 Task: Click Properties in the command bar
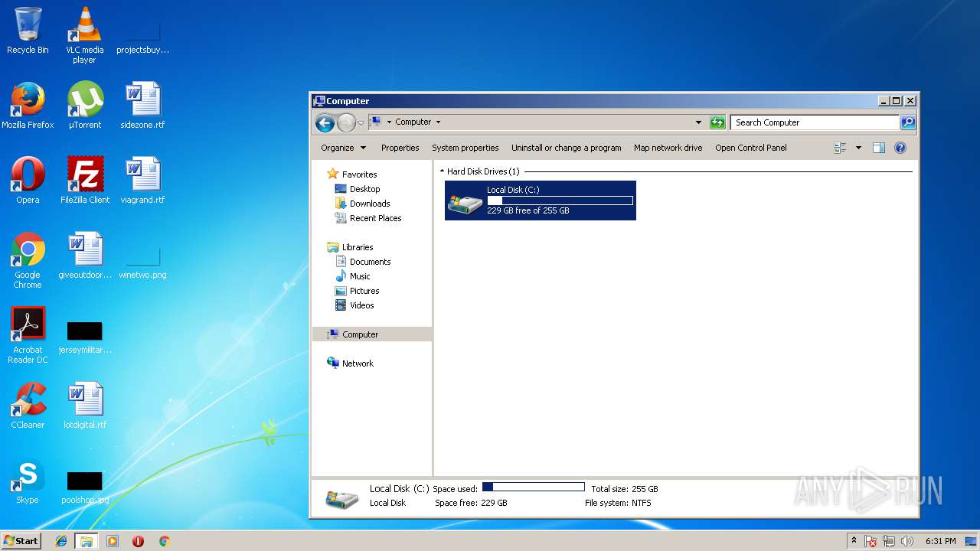pos(400,148)
